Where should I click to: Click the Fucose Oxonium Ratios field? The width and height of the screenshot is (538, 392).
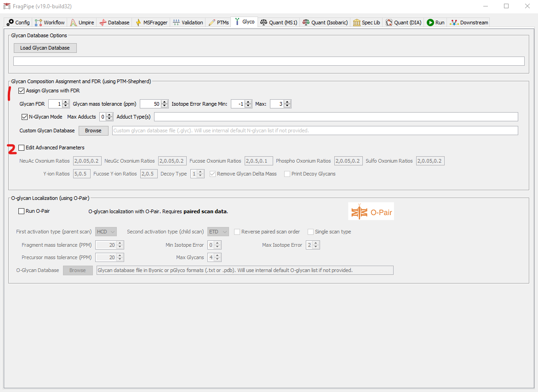[259, 161]
